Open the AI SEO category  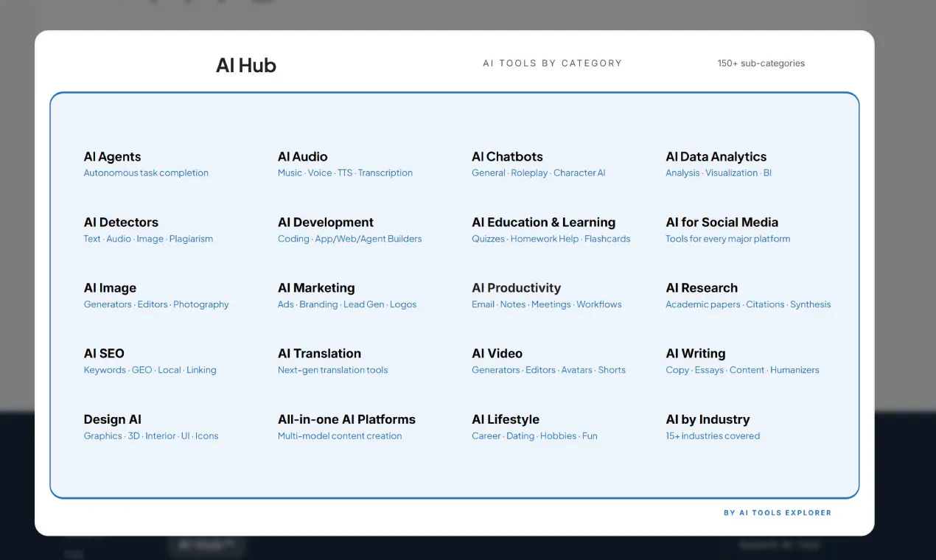pyautogui.click(x=104, y=354)
